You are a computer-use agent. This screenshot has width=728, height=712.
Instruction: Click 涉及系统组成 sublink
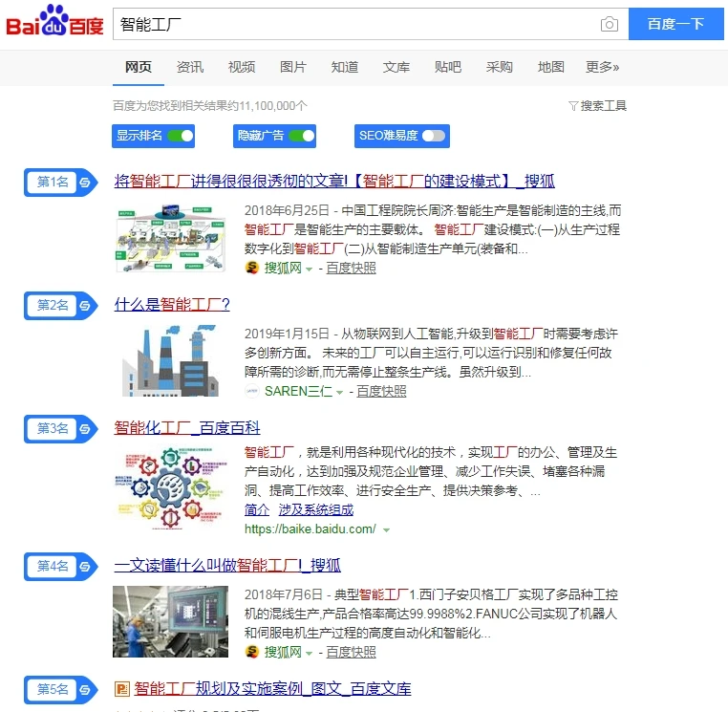click(315, 509)
